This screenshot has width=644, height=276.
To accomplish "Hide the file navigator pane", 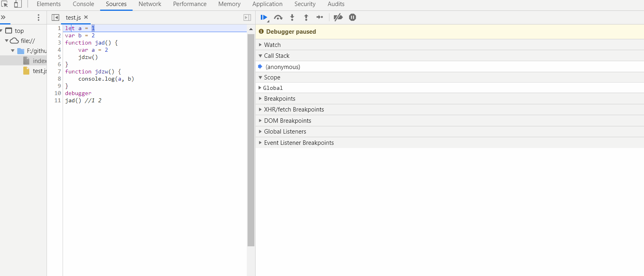I will coord(55,17).
